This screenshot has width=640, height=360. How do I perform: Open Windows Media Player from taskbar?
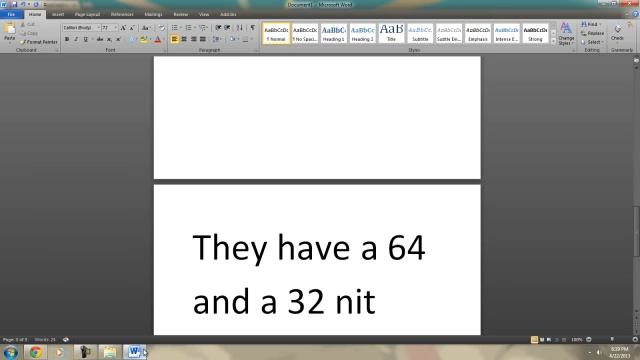pyautogui.click(x=60, y=352)
